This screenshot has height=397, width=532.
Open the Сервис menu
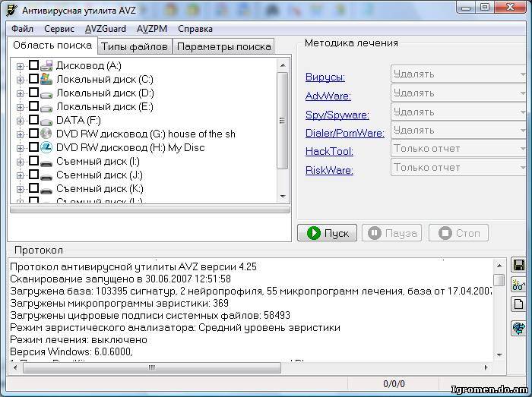(x=59, y=29)
